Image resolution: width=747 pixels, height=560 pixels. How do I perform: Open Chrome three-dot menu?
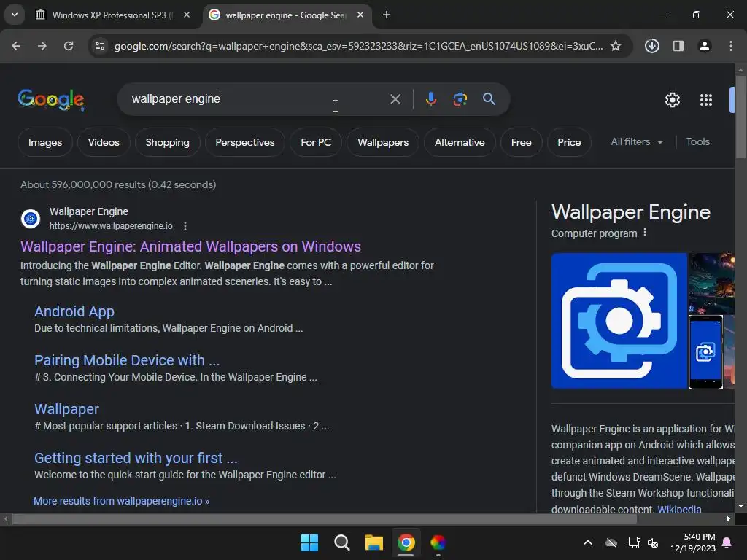[x=730, y=46]
